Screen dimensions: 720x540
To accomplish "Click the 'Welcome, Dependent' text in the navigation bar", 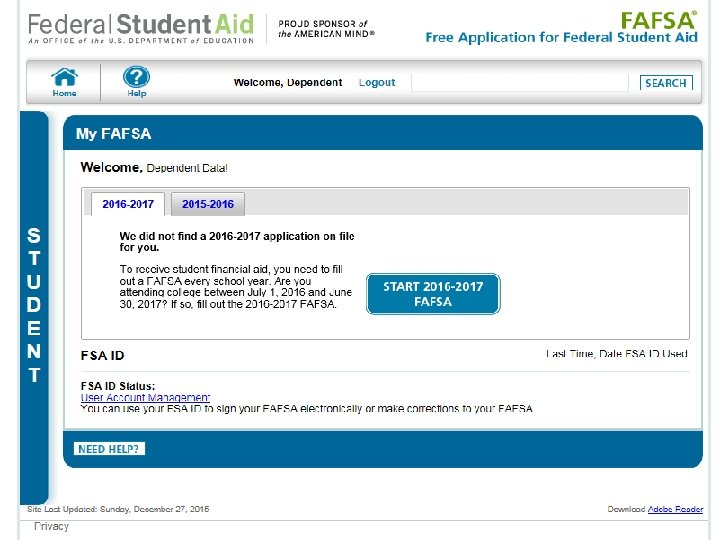I will click(288, 83).
